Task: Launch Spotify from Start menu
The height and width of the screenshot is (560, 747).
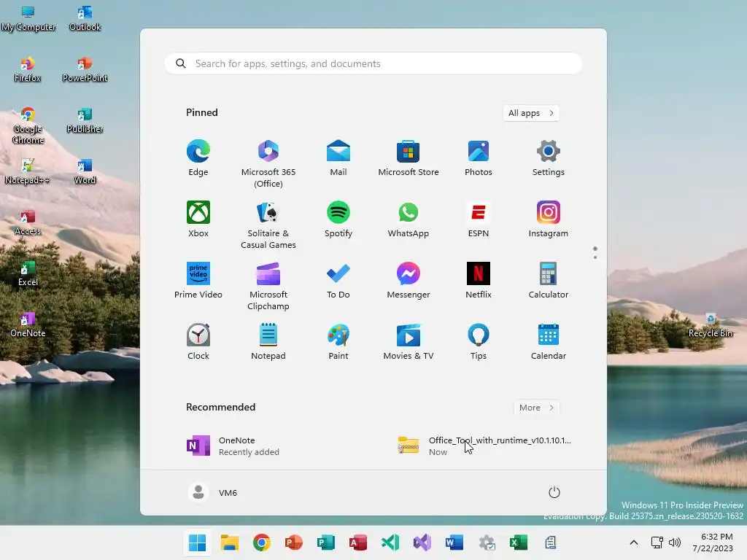Action: tap(338, 219)
